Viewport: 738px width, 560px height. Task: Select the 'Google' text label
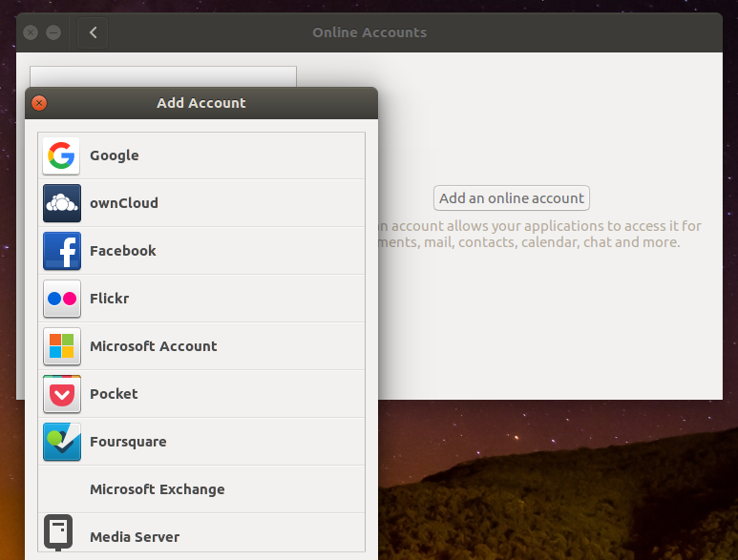114,156
